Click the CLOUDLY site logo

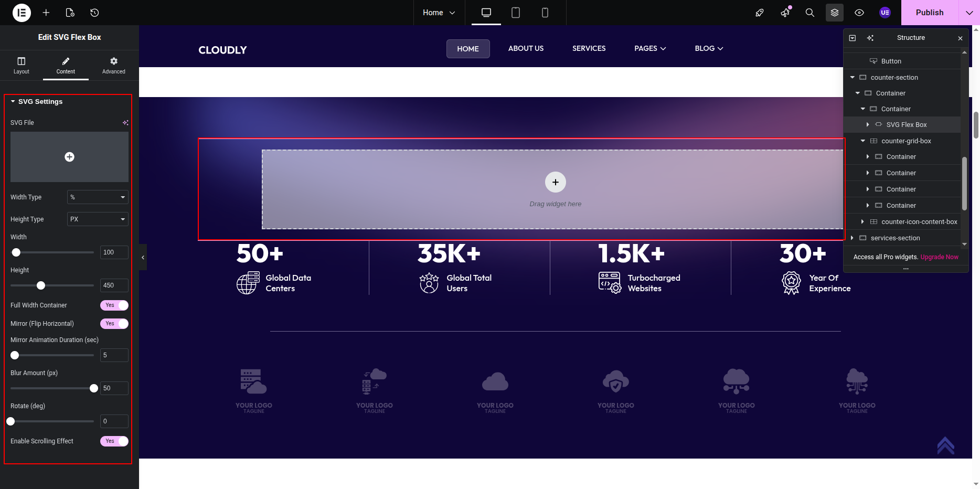(x=222, y=50)
